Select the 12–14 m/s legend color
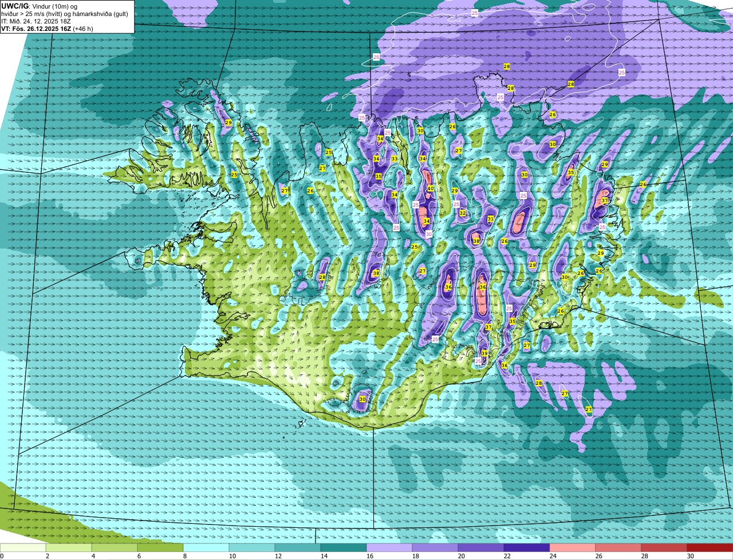The image size is (733, 560). pyautogui.click(x=298, y=547)
